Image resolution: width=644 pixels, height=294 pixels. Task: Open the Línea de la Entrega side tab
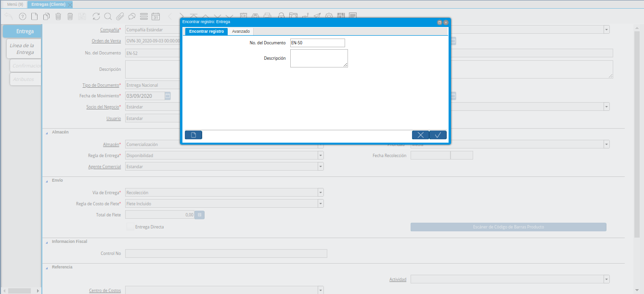25,49
